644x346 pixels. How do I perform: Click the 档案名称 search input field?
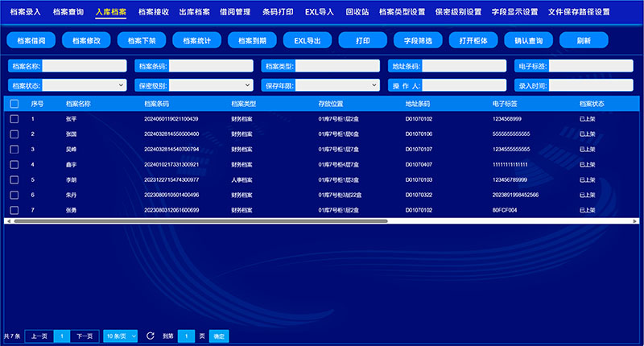pyautogui.click(x=85, y=67)
